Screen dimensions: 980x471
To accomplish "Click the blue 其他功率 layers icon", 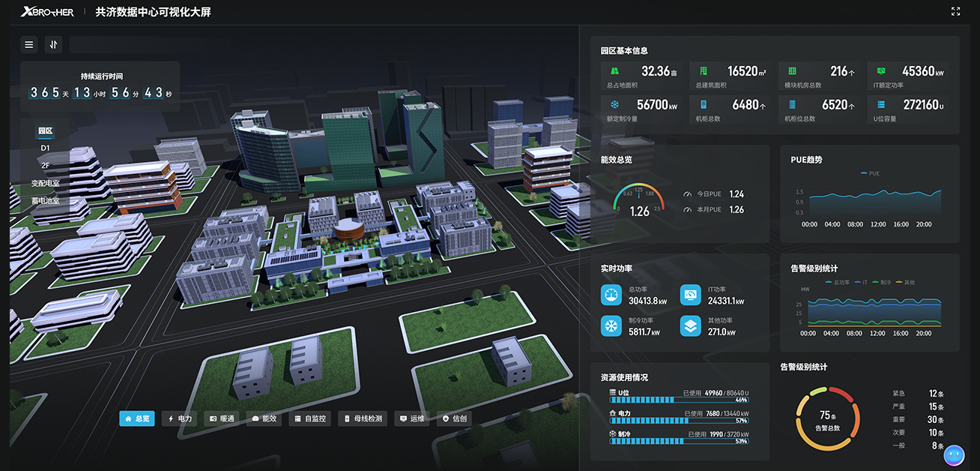I will [691, 326].
